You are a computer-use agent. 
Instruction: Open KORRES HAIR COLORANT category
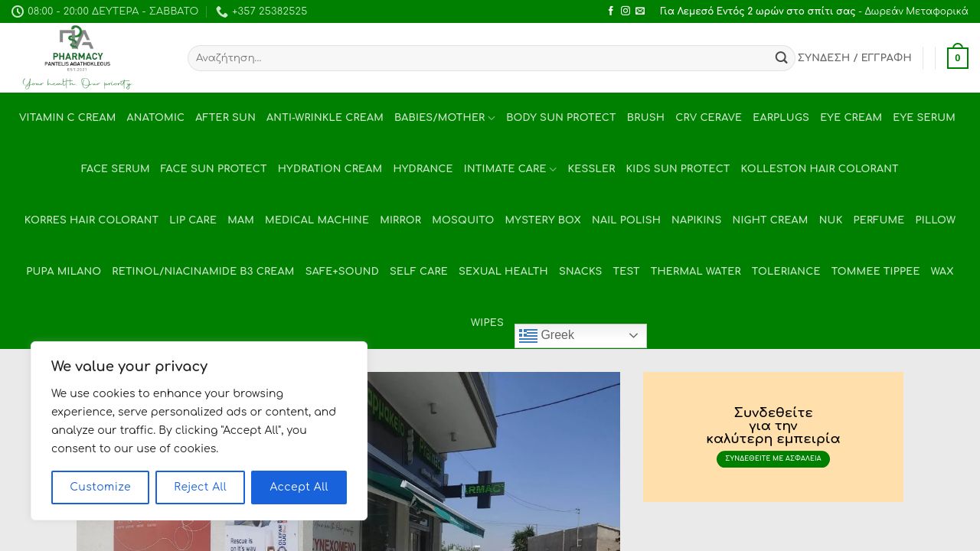91,220
